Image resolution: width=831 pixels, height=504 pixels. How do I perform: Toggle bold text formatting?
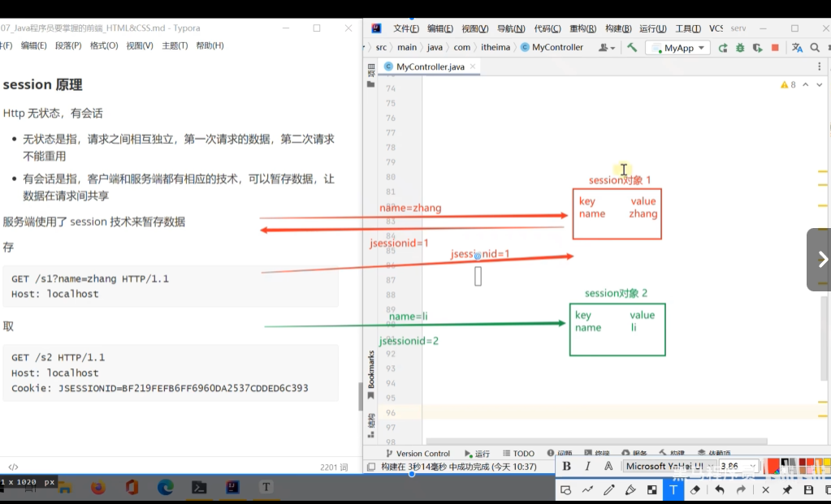[566, 466]
